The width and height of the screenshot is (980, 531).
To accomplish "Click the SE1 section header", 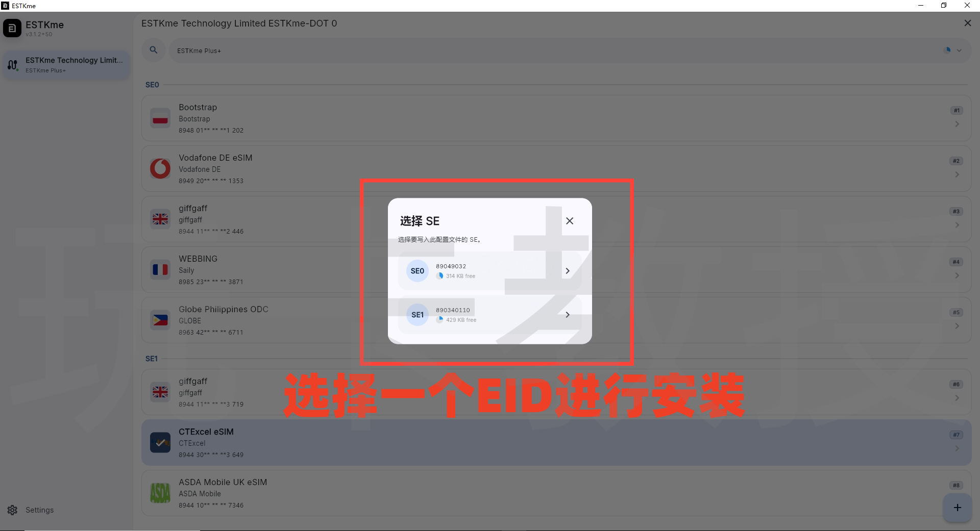I will click(152, 359).
